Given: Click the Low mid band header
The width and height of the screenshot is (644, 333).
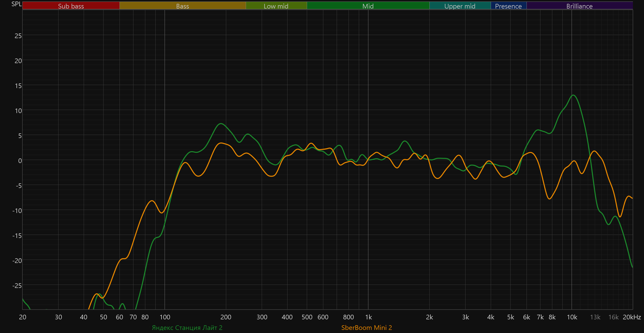Looking at the screenshot, I should coord(276,6).
